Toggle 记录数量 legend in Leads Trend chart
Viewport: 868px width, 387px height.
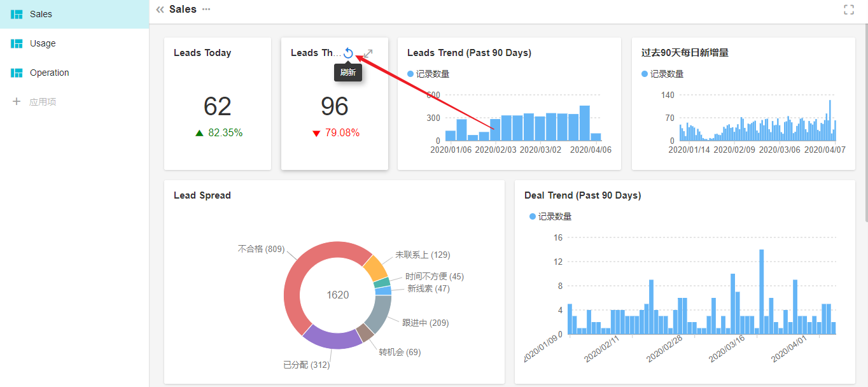tap(428, 74)
